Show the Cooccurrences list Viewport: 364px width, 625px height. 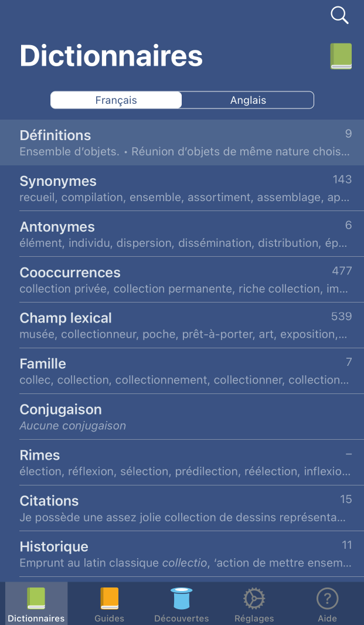tap(182, 280)
